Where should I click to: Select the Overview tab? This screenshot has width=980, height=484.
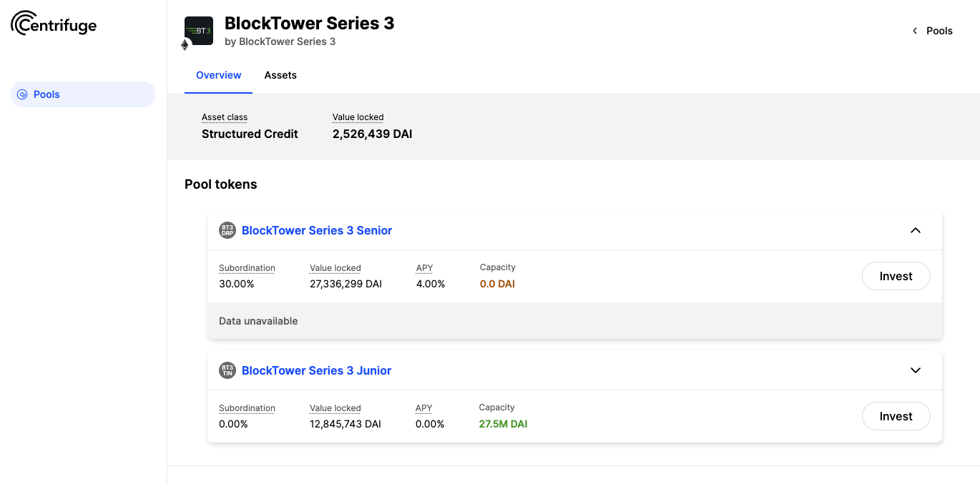click(x=218, y=75)
